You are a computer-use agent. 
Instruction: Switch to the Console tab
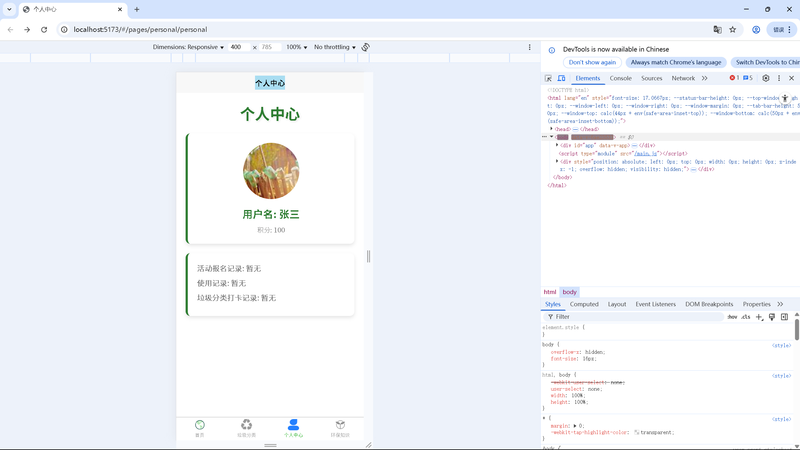click(x=620, y=78)
